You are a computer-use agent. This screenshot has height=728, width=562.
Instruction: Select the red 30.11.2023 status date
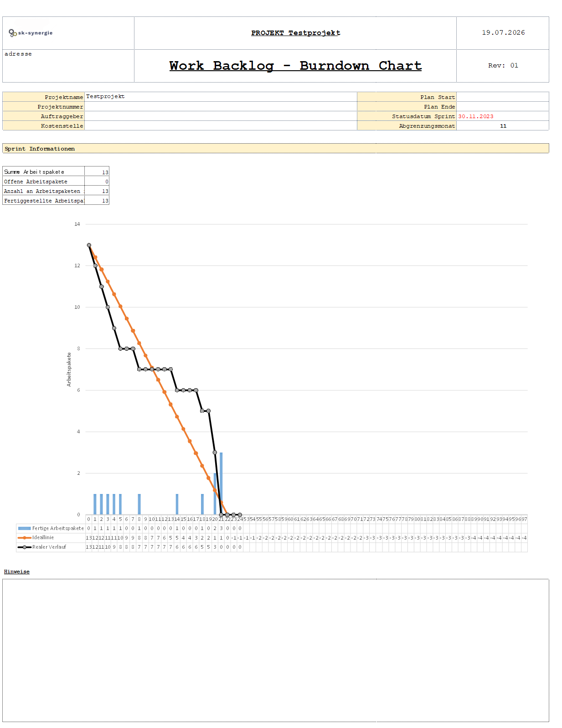[x=476, y=116]
